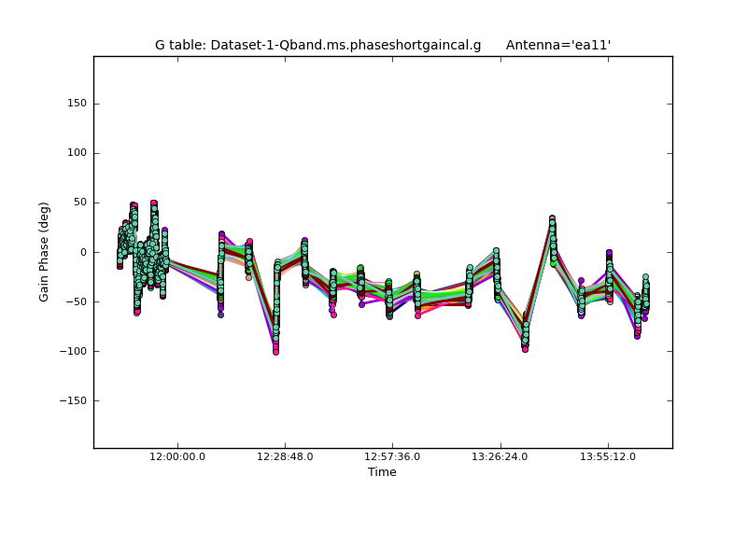Image resolution: width=747 pixels, height=560 pixels.
Task: Click the 13:55:12.0 time tick label
Action: pyautogui.click(x=608, y=456)
